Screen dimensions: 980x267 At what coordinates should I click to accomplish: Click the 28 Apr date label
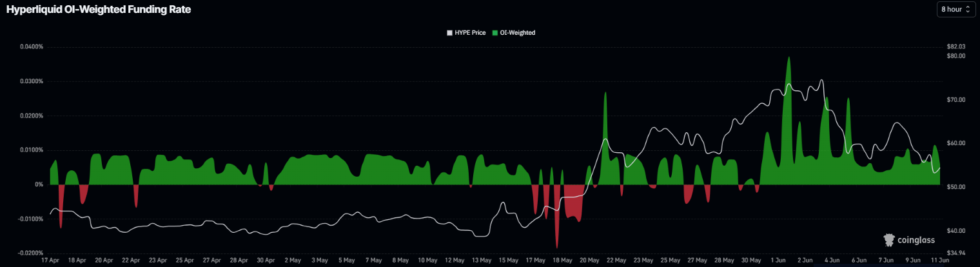238,260
